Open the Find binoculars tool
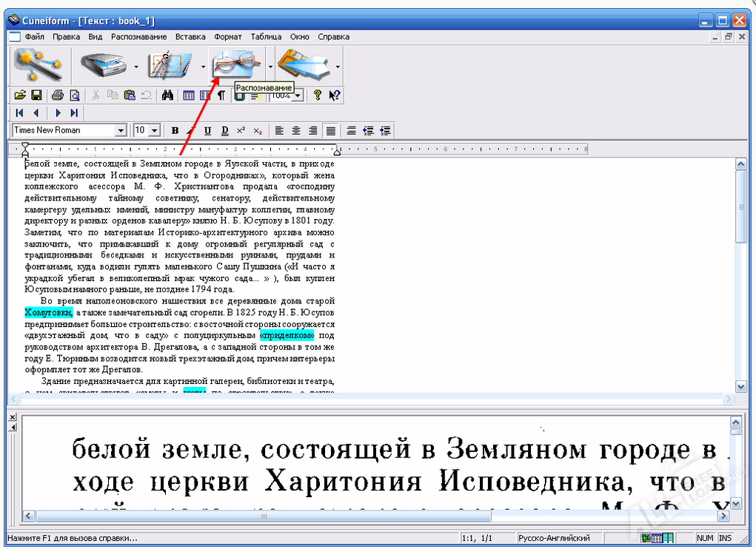Viewport: 756px width, 549px height. coord(167,95)
